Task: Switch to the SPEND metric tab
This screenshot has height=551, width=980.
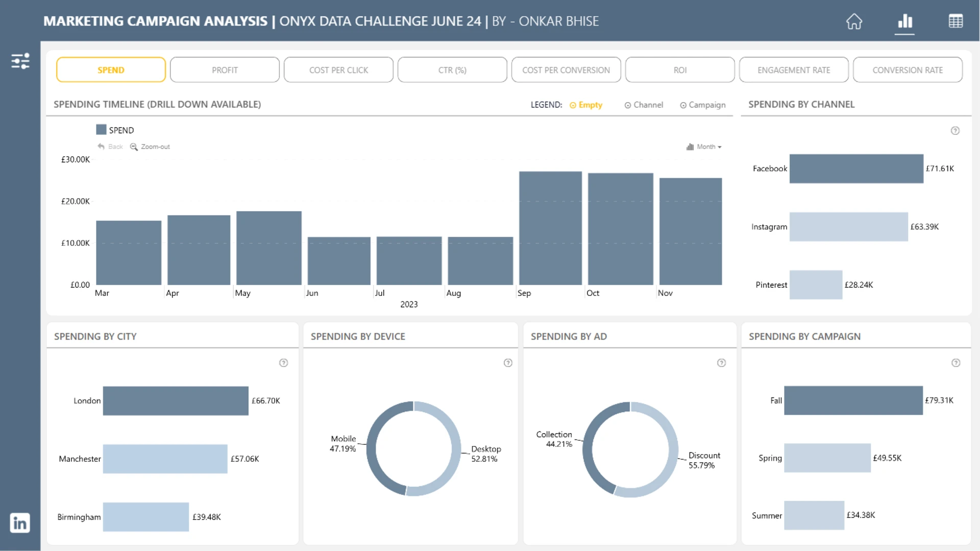Action: [x=111, y=70]
